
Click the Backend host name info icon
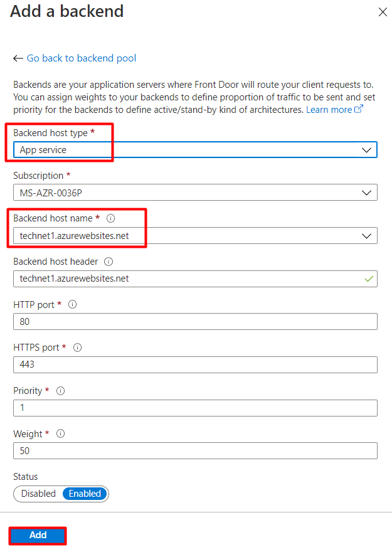point(111,218)
